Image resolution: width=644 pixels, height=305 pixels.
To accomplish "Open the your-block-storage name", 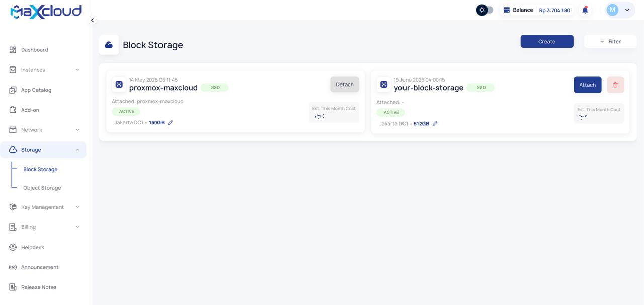I will pyautogui.click(x=429, y=88).
